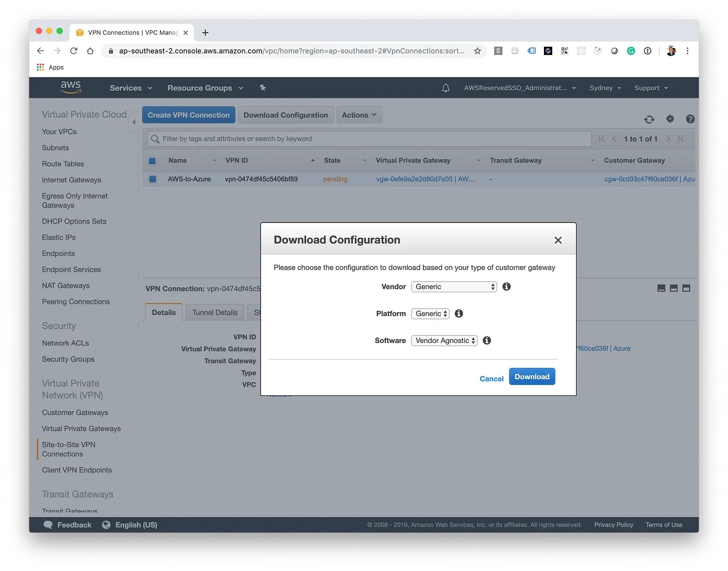This screenshot has width=728, height=571.
Task: Open Customer Gateways in sidebar
Action: [75, 413]
